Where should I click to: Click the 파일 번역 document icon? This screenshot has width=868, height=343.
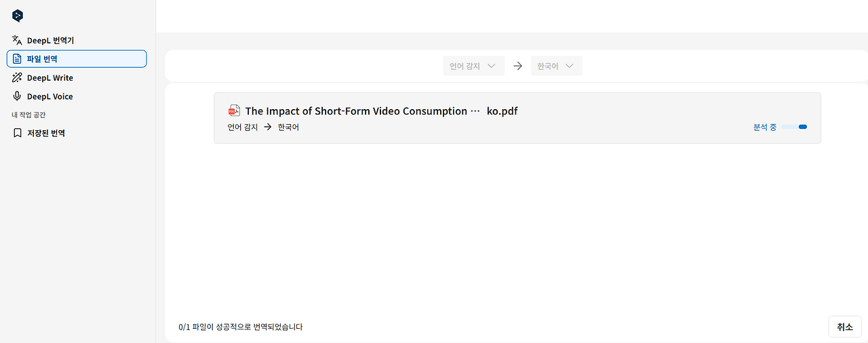click(18, 59)
